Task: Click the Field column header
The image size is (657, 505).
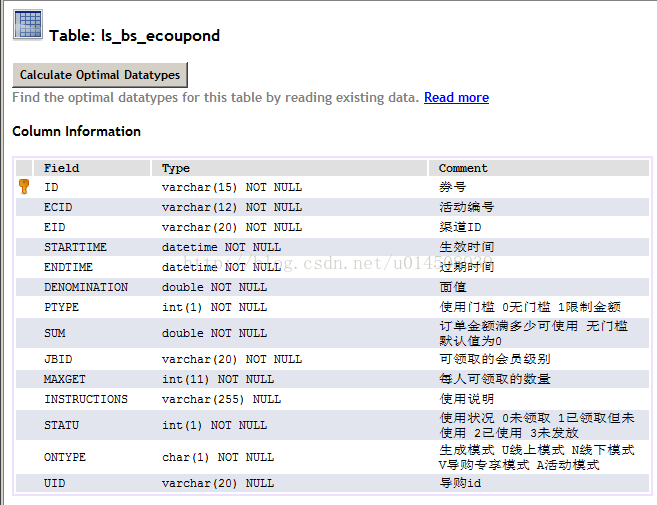Action: point(92,168)
